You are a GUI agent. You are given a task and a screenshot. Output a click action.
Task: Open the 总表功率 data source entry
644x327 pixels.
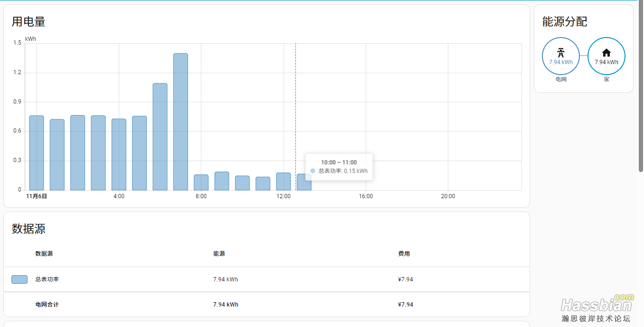click(47, 279)
